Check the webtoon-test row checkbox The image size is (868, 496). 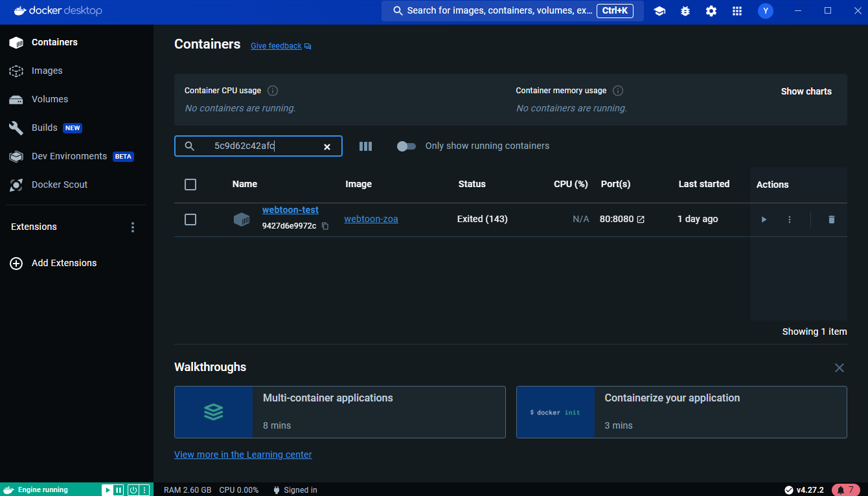point(190,220)
